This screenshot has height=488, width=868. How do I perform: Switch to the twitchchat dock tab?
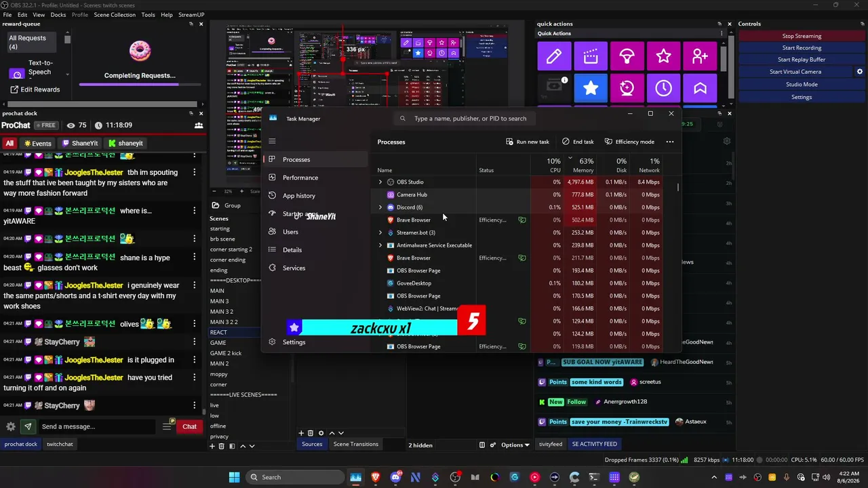60,445
